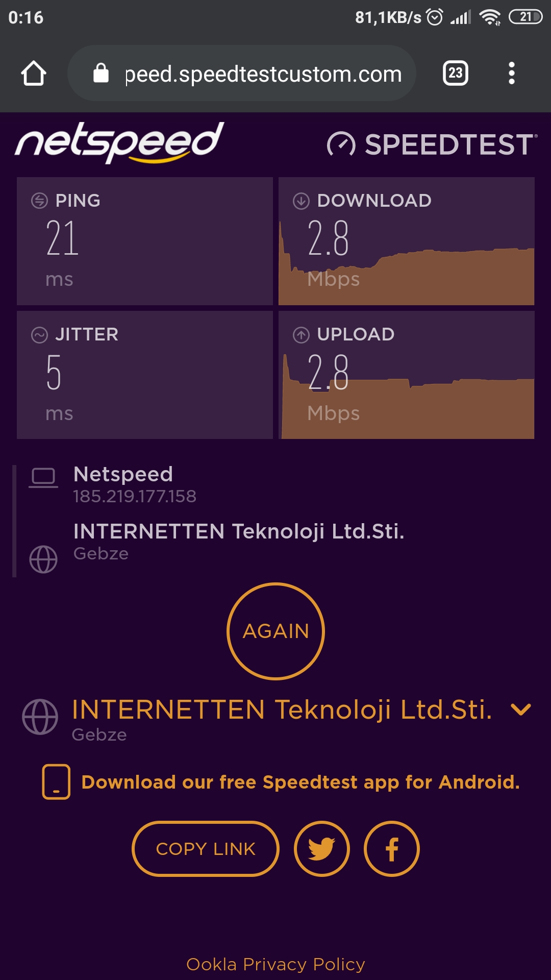Select the Ping result panel

point(145,241)
